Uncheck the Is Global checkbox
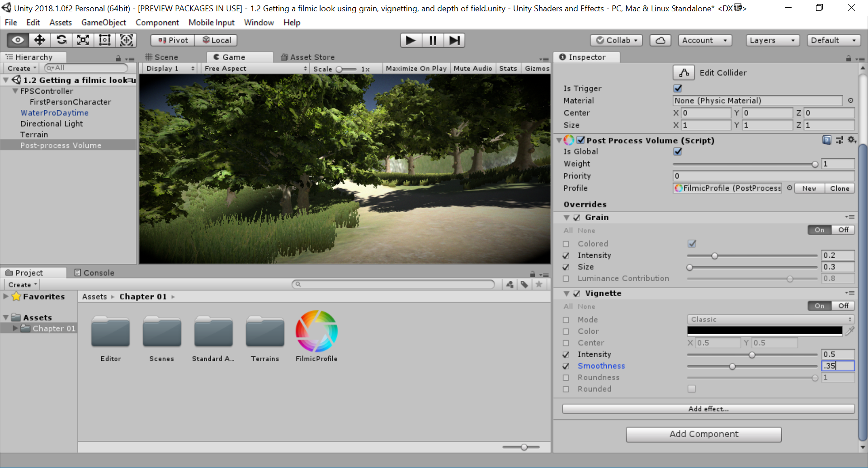The height and width of the screenshot is (468, 868). point(678,151)
